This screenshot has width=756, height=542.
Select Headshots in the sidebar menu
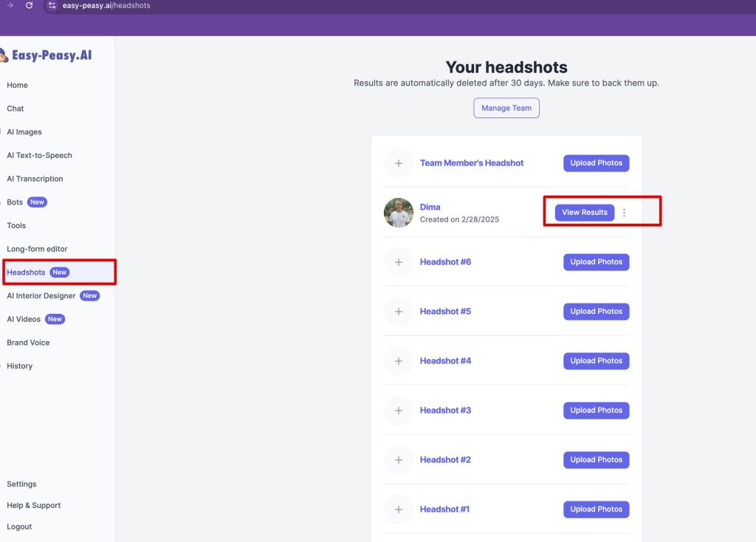27,272
